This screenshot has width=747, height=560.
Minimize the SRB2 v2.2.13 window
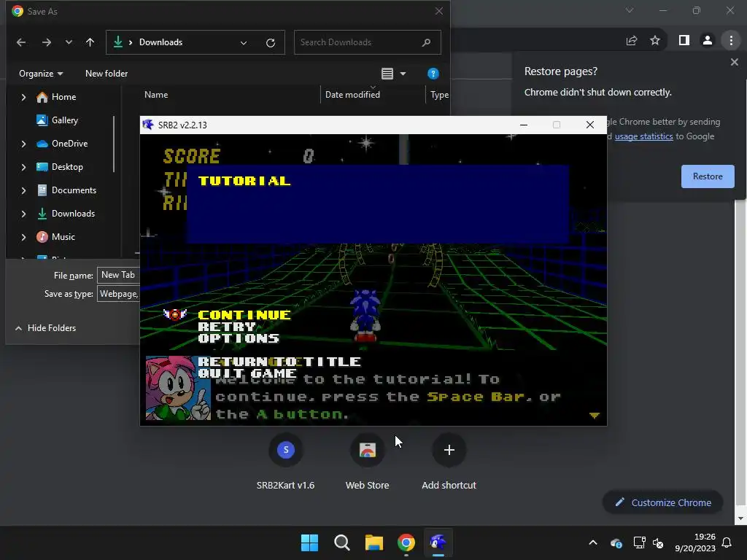[x=524, y=125]
